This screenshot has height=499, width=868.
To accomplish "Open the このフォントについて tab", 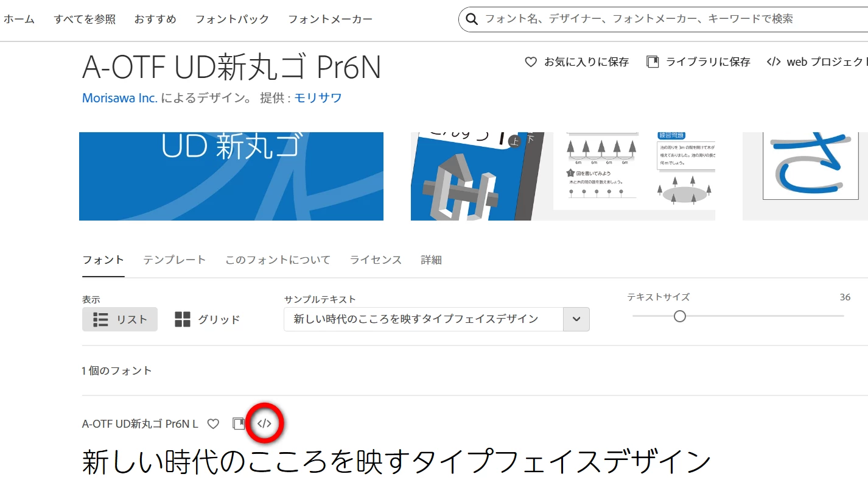I will click(x=278, y=260).
